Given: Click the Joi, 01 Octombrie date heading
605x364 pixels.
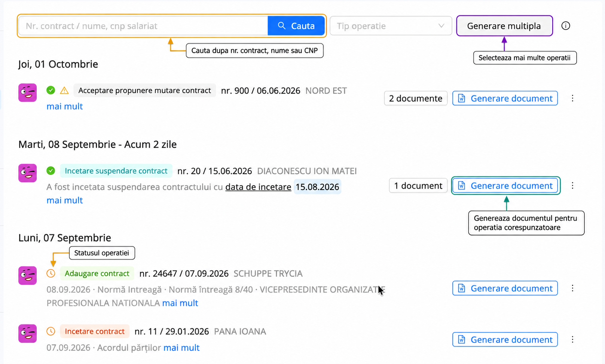Looking at the screenshot, I should coord(58,64).
